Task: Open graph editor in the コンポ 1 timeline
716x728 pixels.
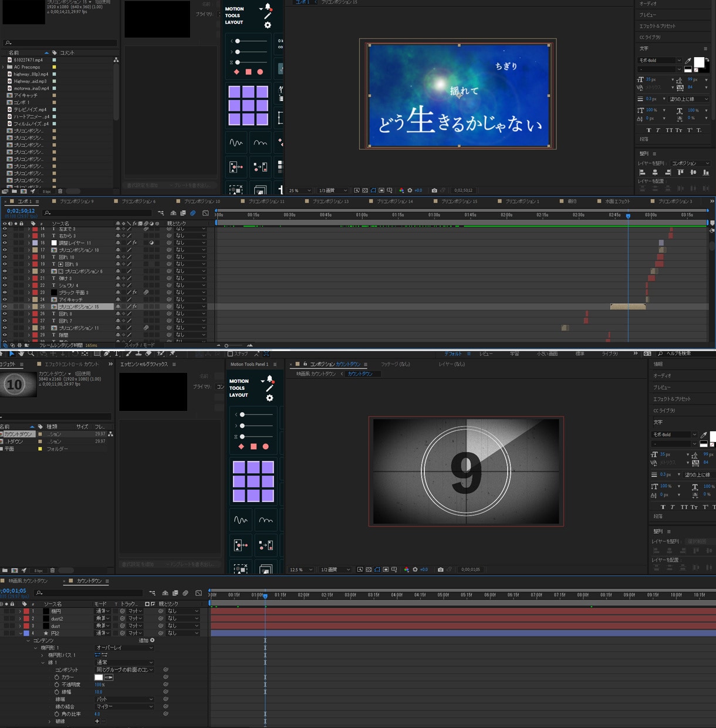Action: click(205, 213)
